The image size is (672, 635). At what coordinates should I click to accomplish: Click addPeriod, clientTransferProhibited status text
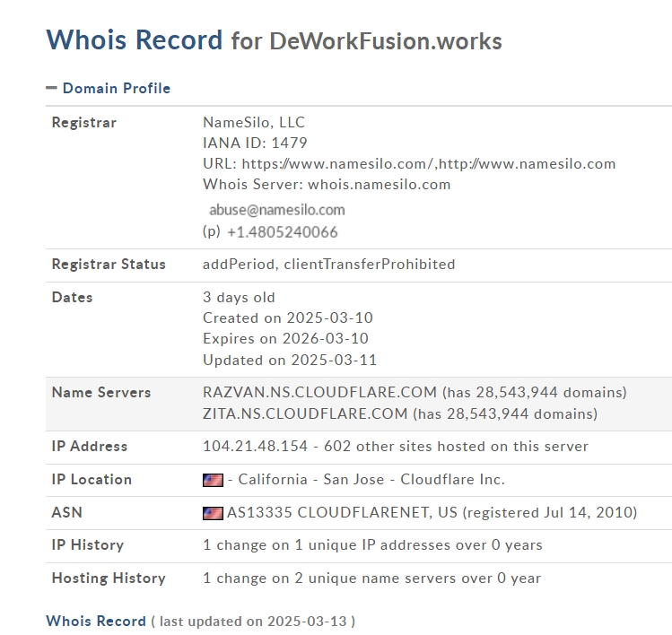point(328,265)
